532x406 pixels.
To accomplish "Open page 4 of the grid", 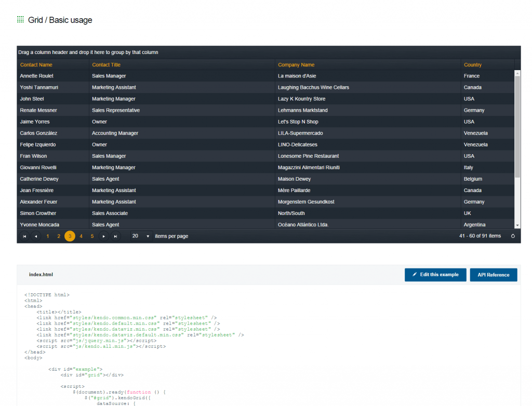I will 81,236.
